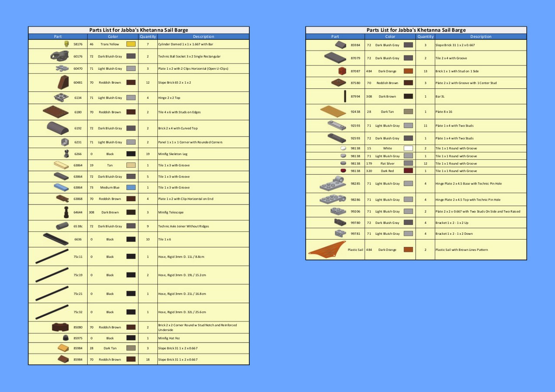Viewport: 555px width, 392px height.
Task: Click the medium blue Tile 1 x 3 image
Action: pyautogui.click(x=61, y=187)
